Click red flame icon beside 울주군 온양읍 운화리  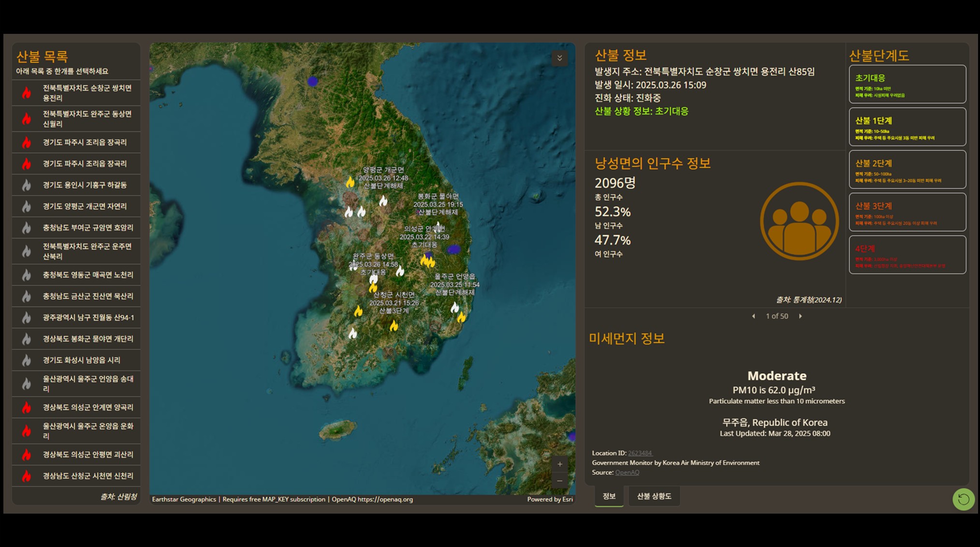27,430
